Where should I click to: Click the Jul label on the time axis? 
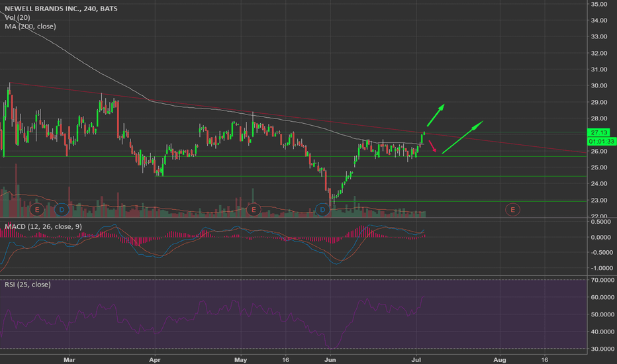coord(416,359)
